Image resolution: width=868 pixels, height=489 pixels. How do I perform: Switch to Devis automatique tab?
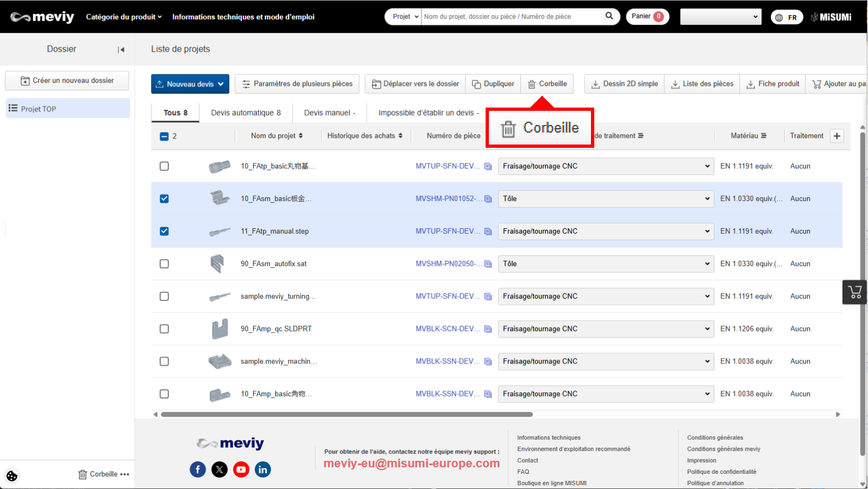(246, 113)
